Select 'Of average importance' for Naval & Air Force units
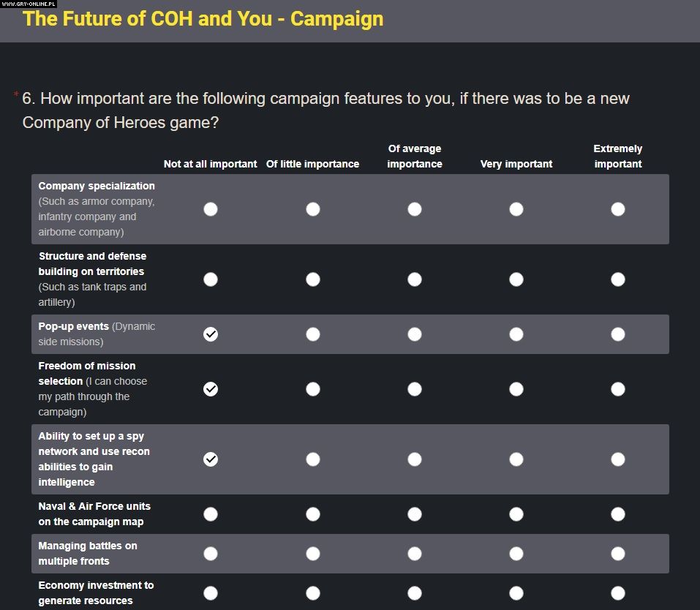This screenshot has width=700, height=610. pyautogui.click(x=415, y=514)
